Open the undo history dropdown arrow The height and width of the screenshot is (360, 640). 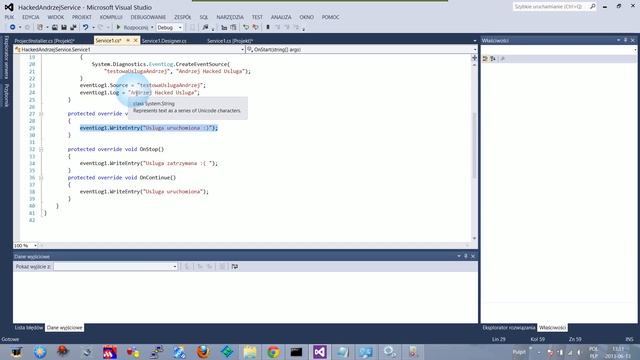click(x=93, y=27)
